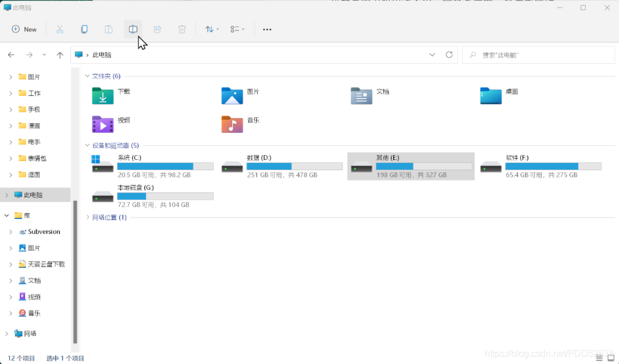This screenshot has height=364, width=619.
Task: Select 网络 in the sidebar
Action: tap(26, 334)
